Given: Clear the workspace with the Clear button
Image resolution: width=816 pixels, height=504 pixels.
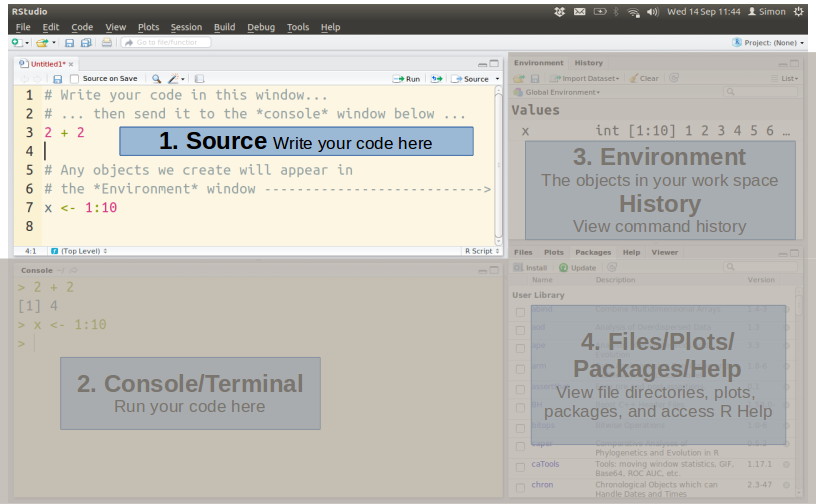Looking at the screenshot, I should pos(644,78).
